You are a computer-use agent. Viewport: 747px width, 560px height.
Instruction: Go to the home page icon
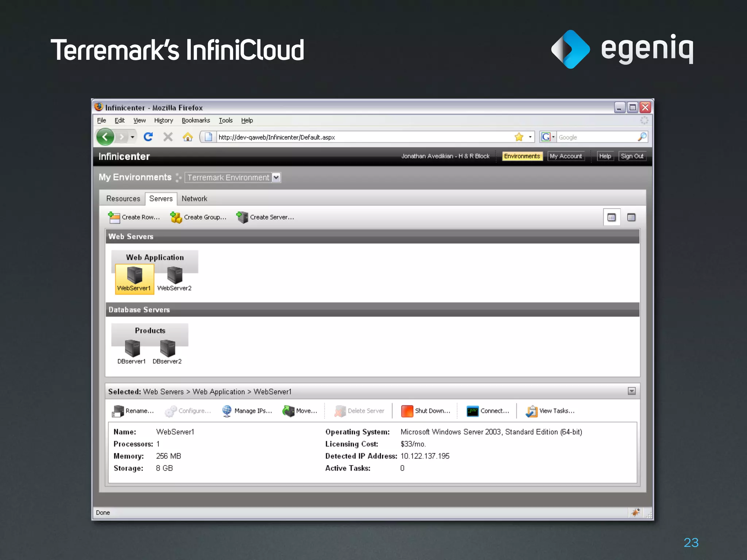pos(188,137)
